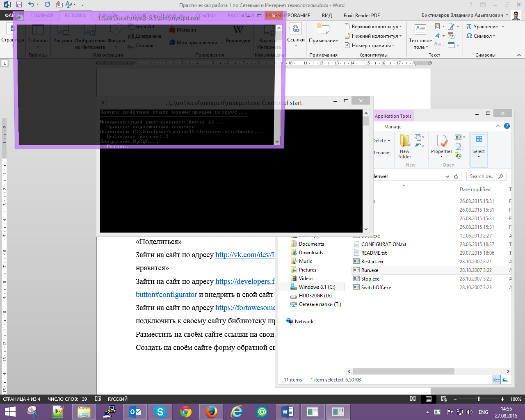The width and height of the screenshot is (525, 420).
Task: Click the Search denwer box in Explorer
Action: [486, 176]
